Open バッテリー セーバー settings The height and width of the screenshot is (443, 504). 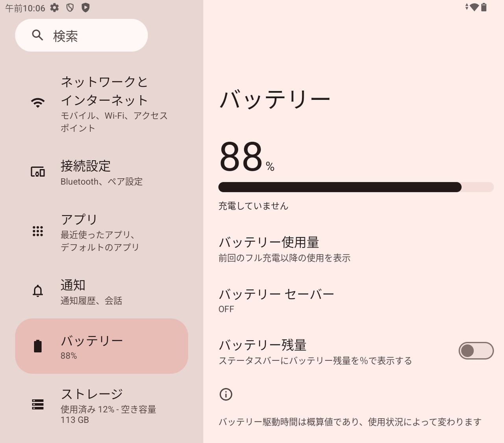276,300
